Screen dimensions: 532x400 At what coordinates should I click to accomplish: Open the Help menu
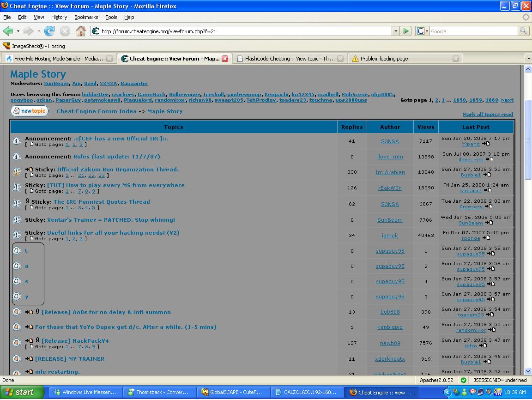pos(129,17)
